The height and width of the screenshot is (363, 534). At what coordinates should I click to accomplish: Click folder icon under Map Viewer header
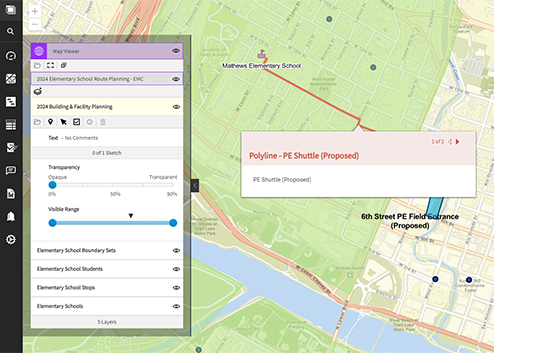point(37,65)
